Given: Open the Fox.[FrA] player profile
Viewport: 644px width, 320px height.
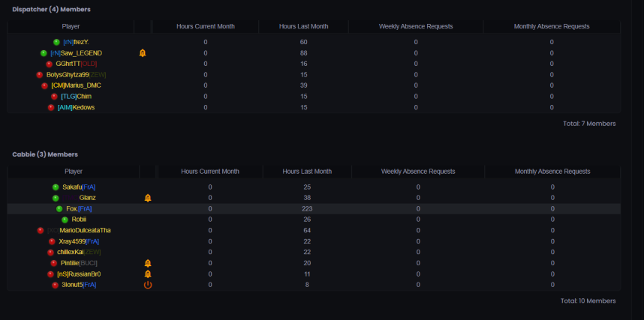Looking at the screenshot, I should tap(79, 208).
